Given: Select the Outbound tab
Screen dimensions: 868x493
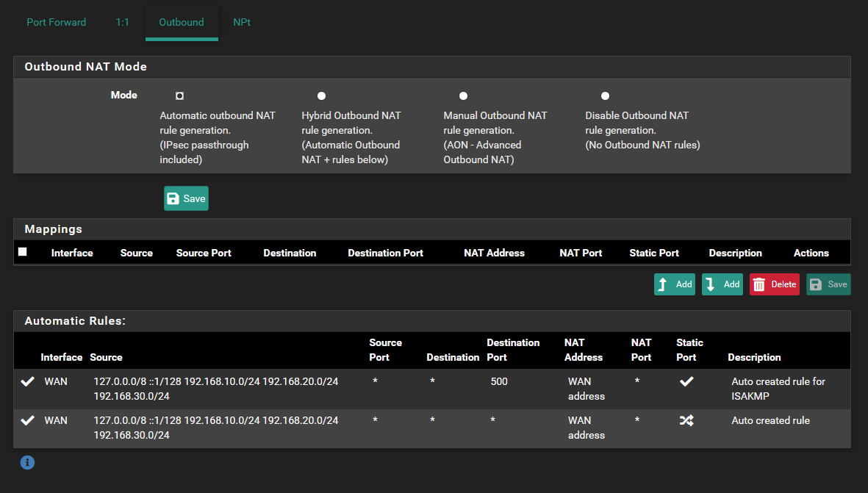Looking at the screenshot, I should click(x=182, y=22).
